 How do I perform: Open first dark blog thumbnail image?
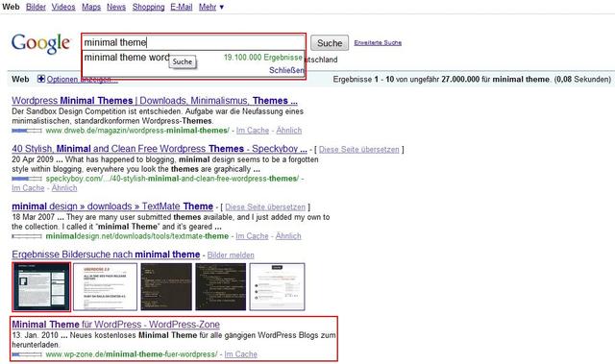coord(41,287)
